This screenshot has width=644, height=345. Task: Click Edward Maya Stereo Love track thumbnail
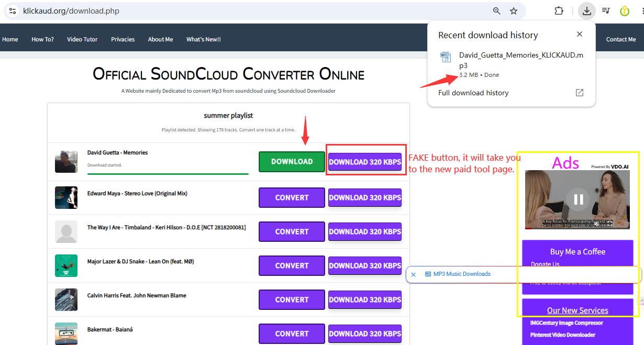tap(66, 197)
